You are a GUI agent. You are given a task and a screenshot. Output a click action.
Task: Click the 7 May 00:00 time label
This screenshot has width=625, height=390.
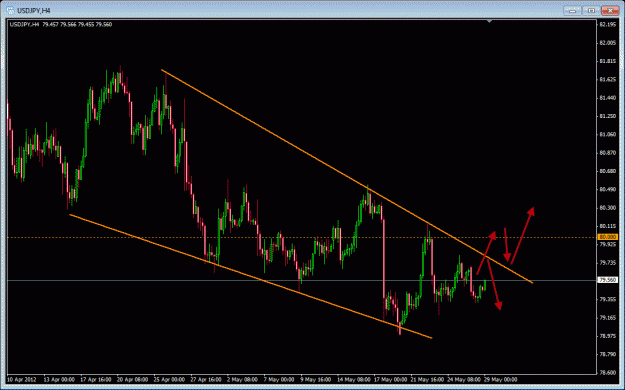(x=279, y=380)
